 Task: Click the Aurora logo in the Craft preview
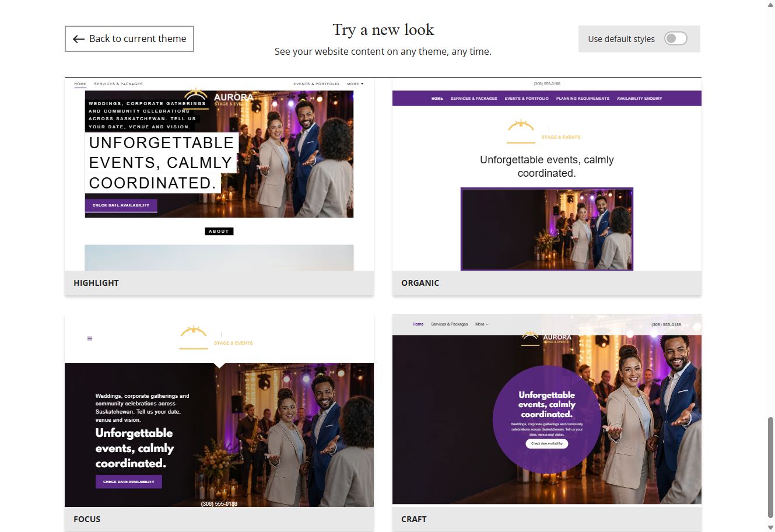coord(546,338)
